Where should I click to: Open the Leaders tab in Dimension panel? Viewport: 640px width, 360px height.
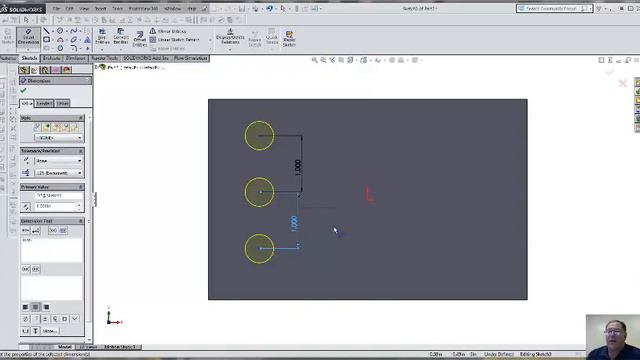pyautogui.click(x=44, y=103)
